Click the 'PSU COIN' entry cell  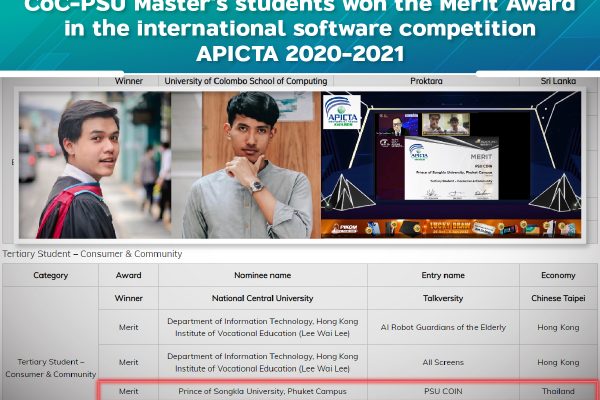tap(443, 391)
